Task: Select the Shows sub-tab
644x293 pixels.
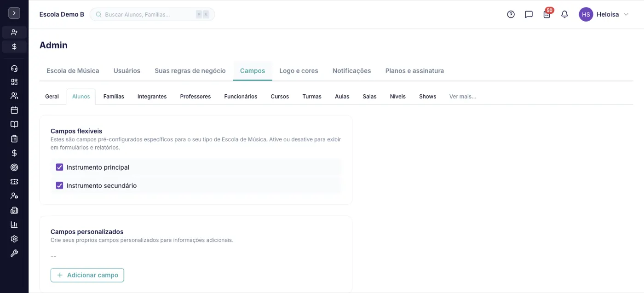Action: point(427,97)
